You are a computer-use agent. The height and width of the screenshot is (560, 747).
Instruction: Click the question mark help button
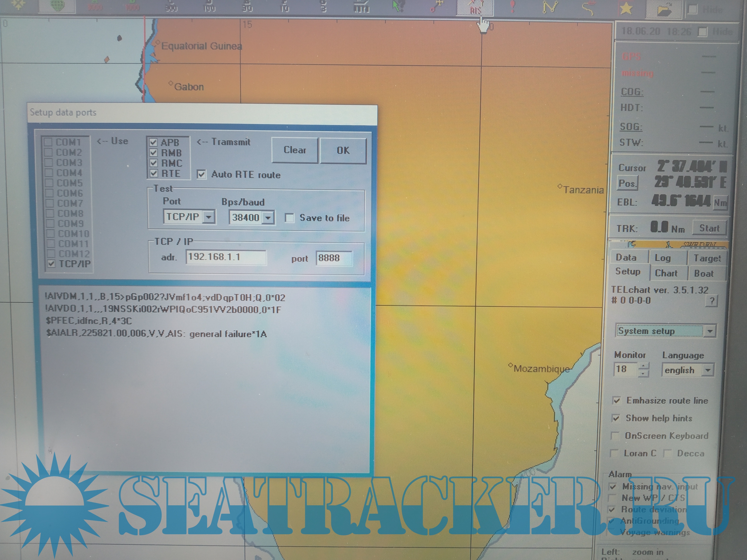[712, 301]
